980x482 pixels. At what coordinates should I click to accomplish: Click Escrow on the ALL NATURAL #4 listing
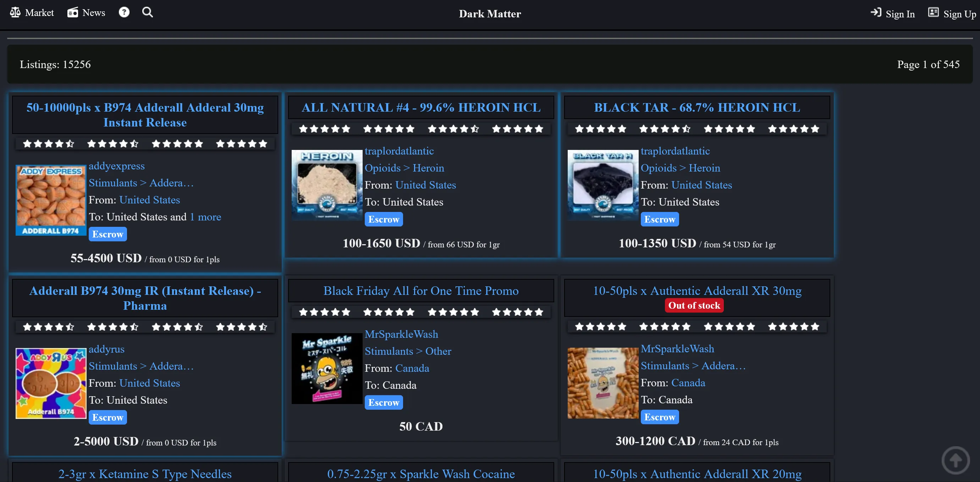coord(384,219)
